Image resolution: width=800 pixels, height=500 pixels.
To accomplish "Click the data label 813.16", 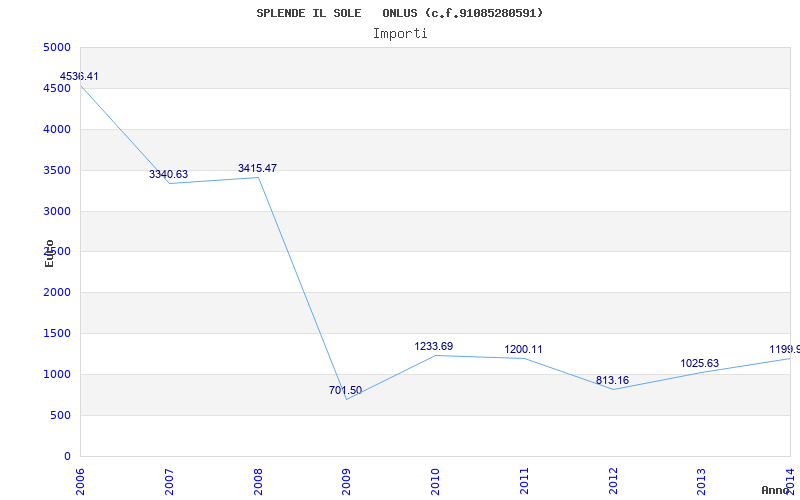I will click(x=612, y=381).
